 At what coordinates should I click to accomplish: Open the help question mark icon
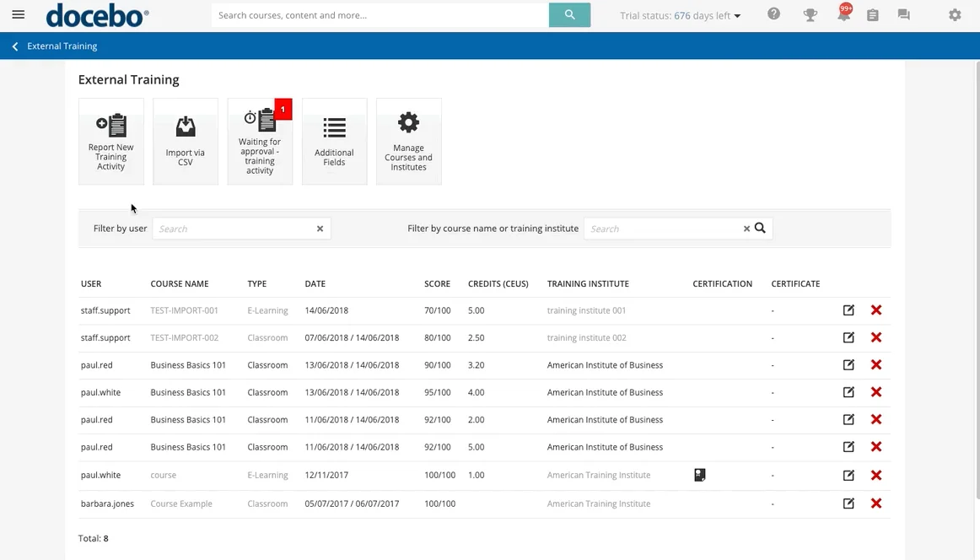773,14
